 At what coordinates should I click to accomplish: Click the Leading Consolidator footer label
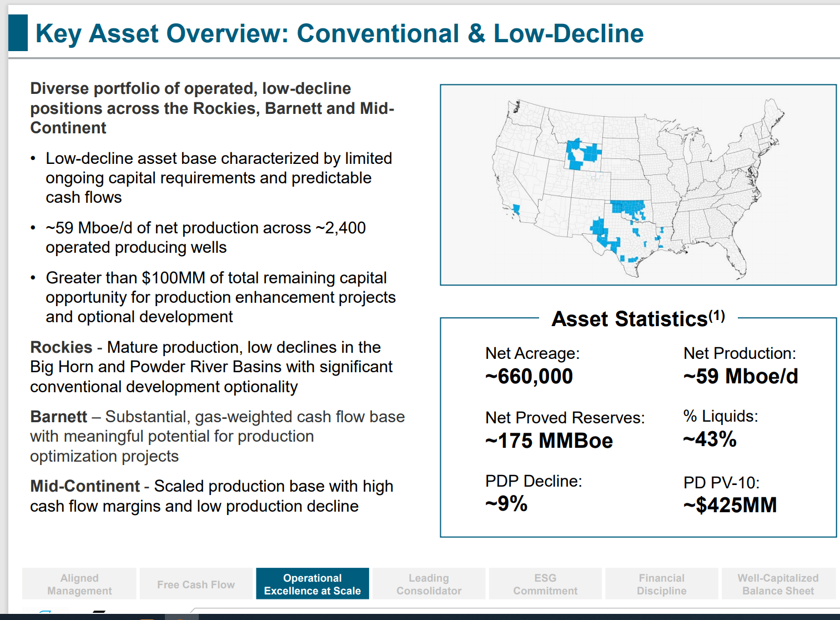[428, 583]
